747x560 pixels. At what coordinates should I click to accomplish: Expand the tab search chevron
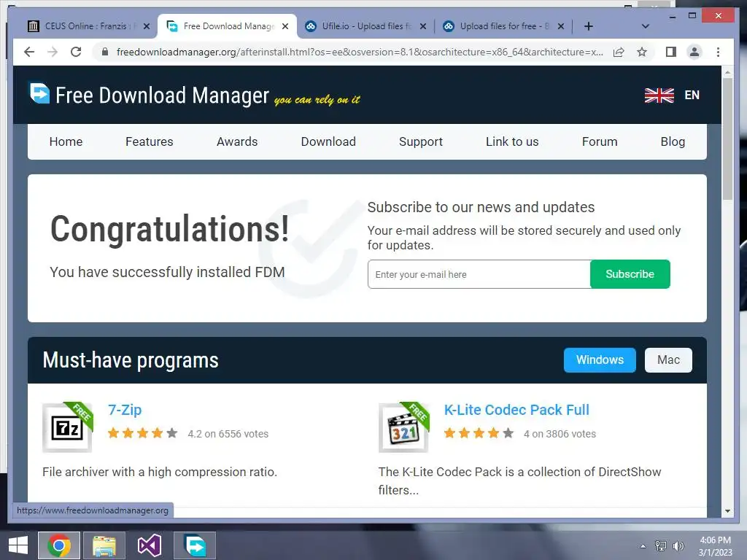point(645,26)
